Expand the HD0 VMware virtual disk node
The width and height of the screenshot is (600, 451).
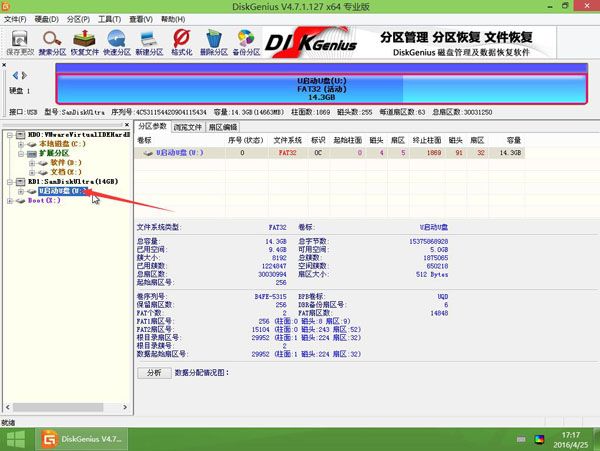pyautogui.click(x=8, y=134)
